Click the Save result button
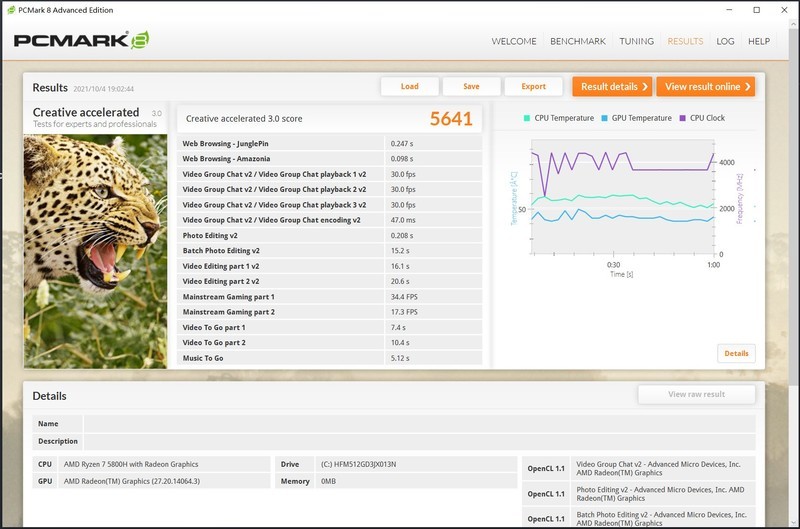Screen dimensions: 800x529 coord(471,86)
